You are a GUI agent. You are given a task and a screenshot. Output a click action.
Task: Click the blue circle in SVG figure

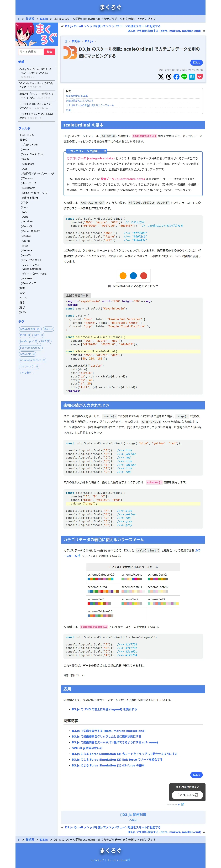pos(133,276)
